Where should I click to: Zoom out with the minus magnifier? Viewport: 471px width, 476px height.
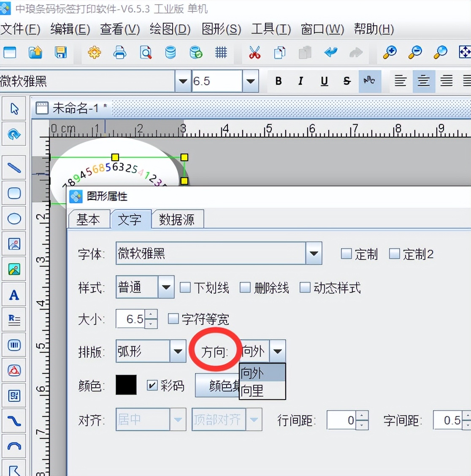[x=415, y=52]
